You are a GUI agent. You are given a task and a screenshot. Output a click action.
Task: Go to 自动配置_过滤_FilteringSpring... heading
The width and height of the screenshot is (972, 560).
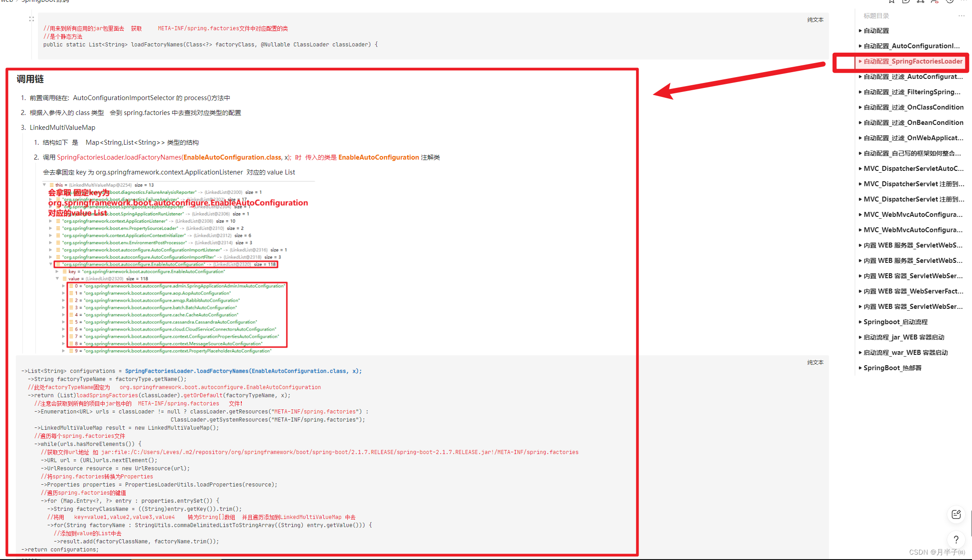point(912,92)
